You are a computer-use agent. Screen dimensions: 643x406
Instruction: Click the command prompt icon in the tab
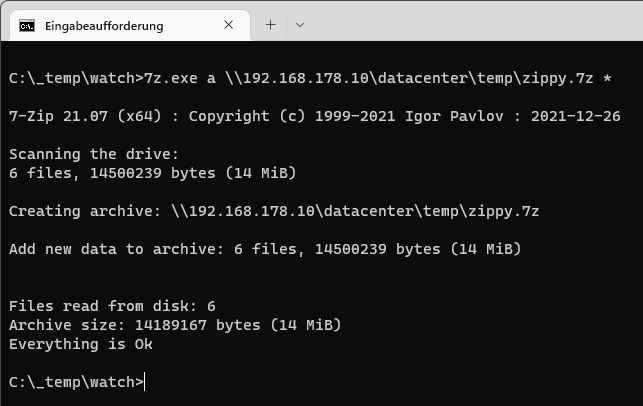(x=27, y=26)
